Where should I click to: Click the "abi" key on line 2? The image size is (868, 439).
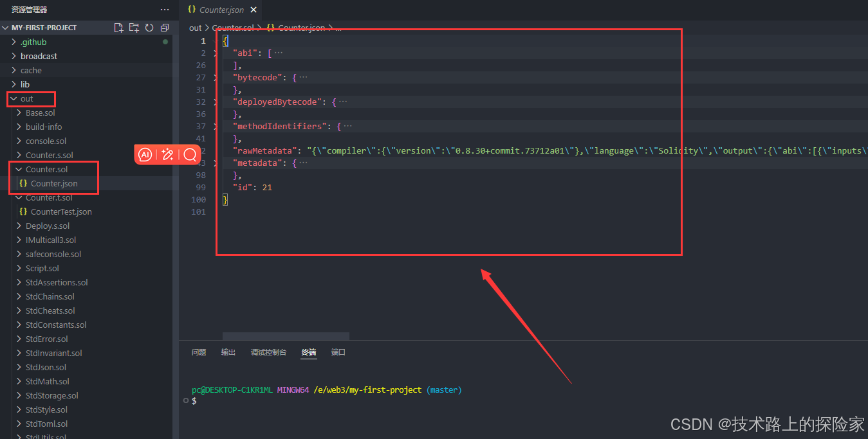[245, 53]
